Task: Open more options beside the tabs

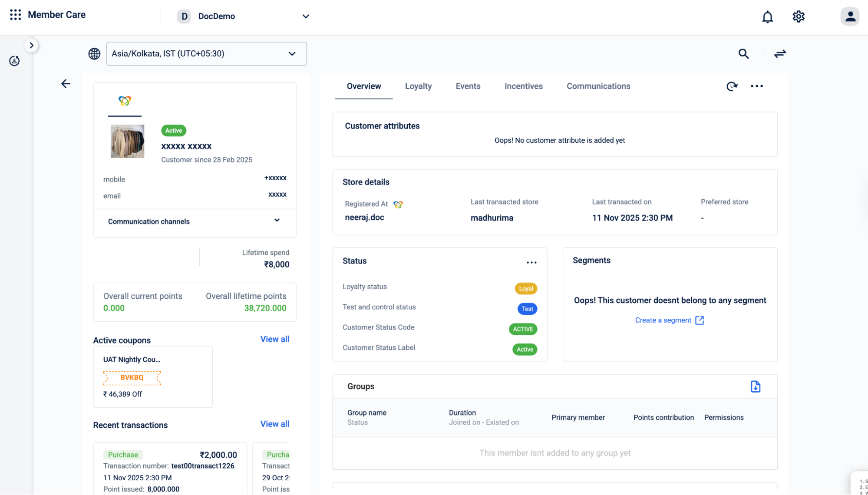Action: pos(756,86)
